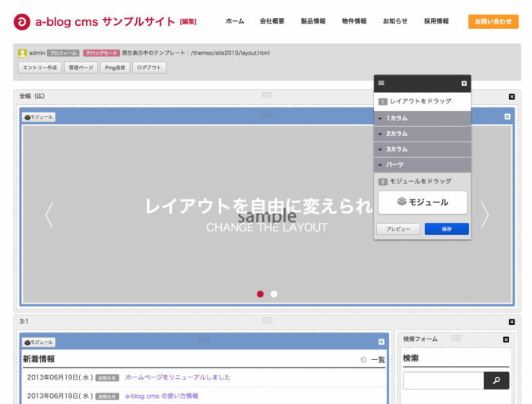Click the ログアウト button
This screenshot has height=404, width=532.
(x=149, y=68)
